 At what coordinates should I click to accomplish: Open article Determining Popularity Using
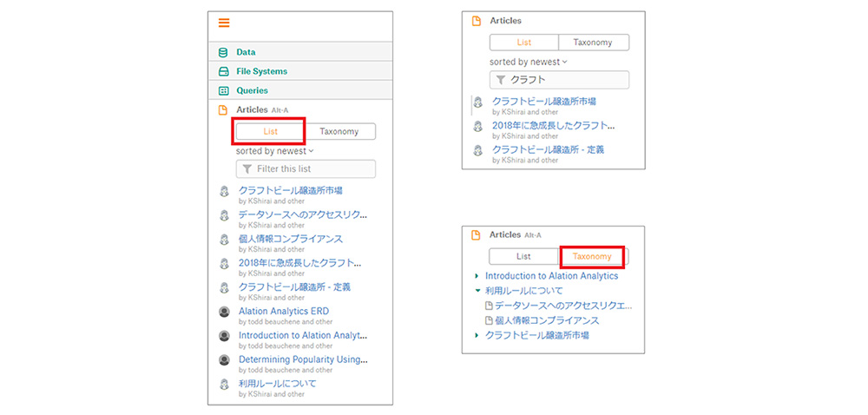pos(302,359)
